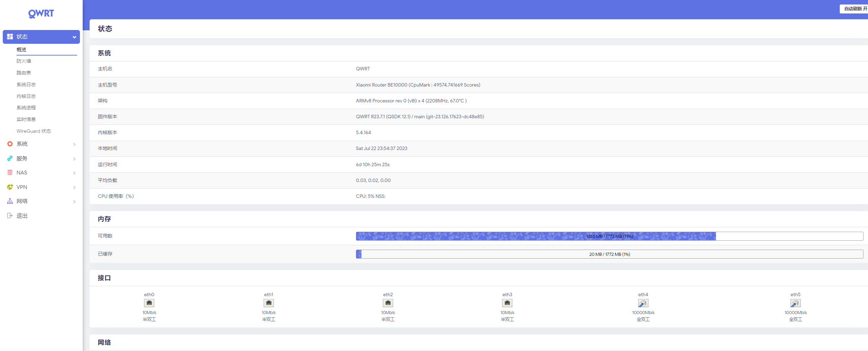The width and height of the screenshot is (868, 351).
Task: Expand the 服务 submenu arrow
Action: point(74,159)
